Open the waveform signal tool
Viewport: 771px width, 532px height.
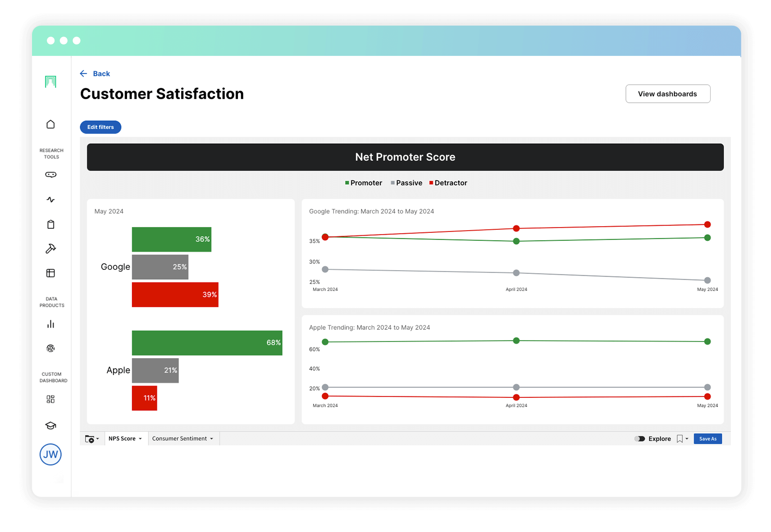tap(50, 200)
